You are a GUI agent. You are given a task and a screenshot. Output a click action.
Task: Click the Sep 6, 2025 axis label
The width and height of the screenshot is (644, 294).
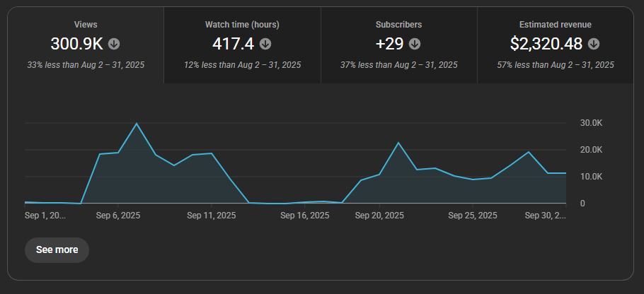117,216
